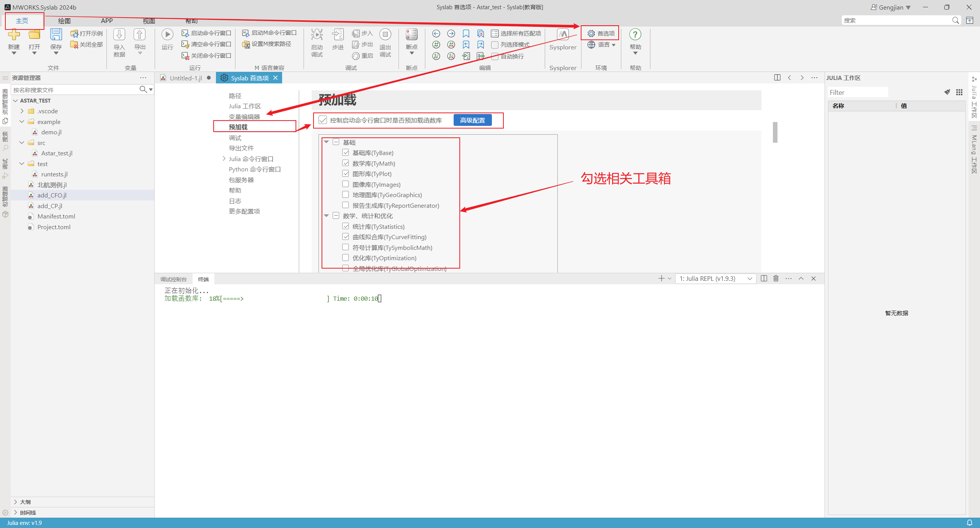
Task: Click the navigate back arrow in 编辑 group
Action: [436, 34]
